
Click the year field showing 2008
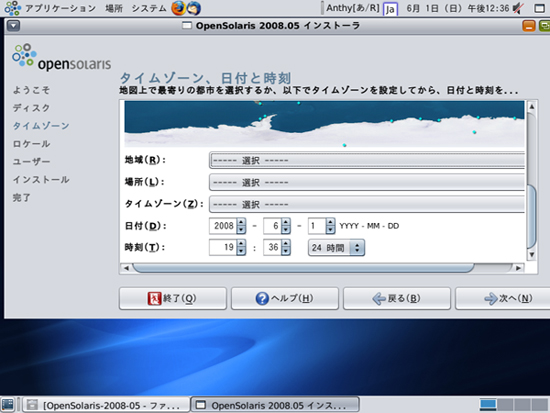coord(223,226)
